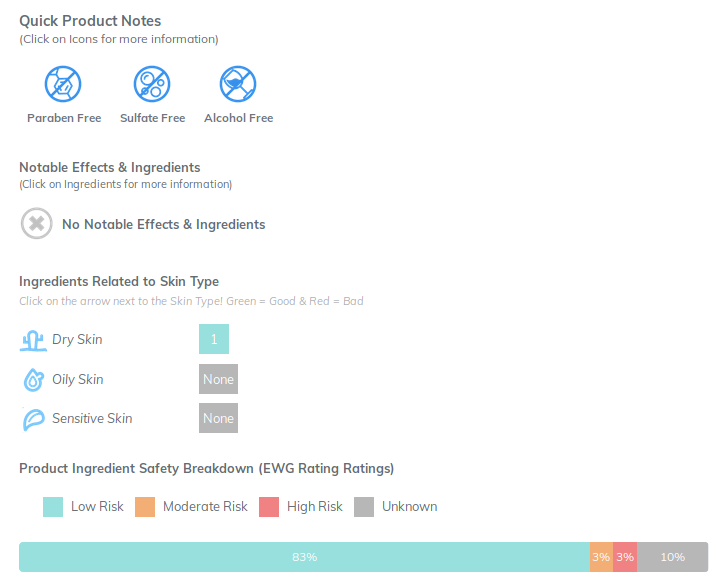Expand the Sensitive Skin None box
This screenshot has height=587, width=720.
click(x=219, y=418)
